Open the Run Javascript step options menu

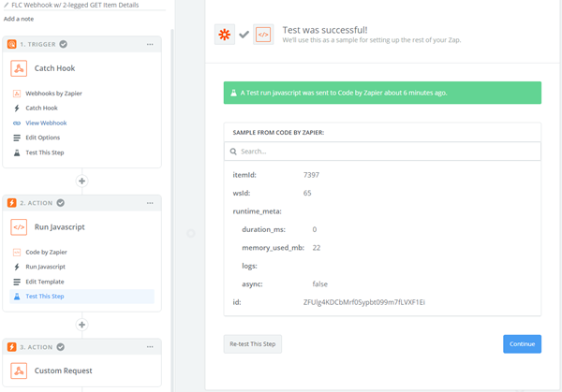[150, 203]
